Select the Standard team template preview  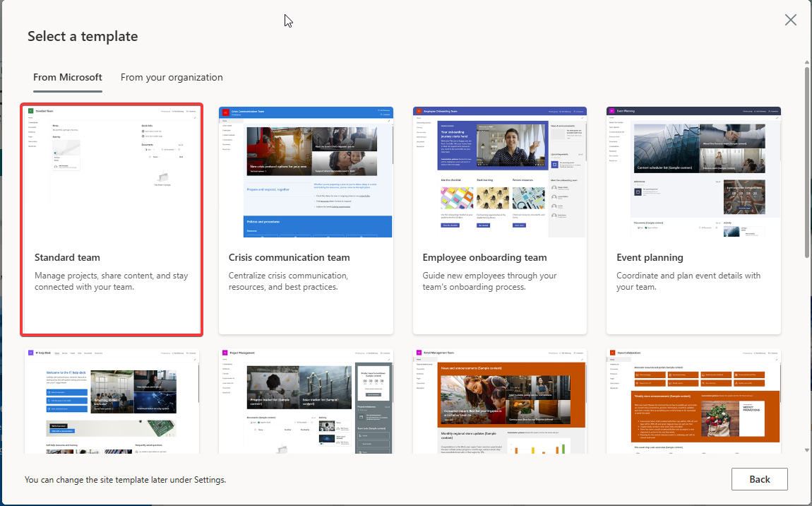click(x=112, y=172)
